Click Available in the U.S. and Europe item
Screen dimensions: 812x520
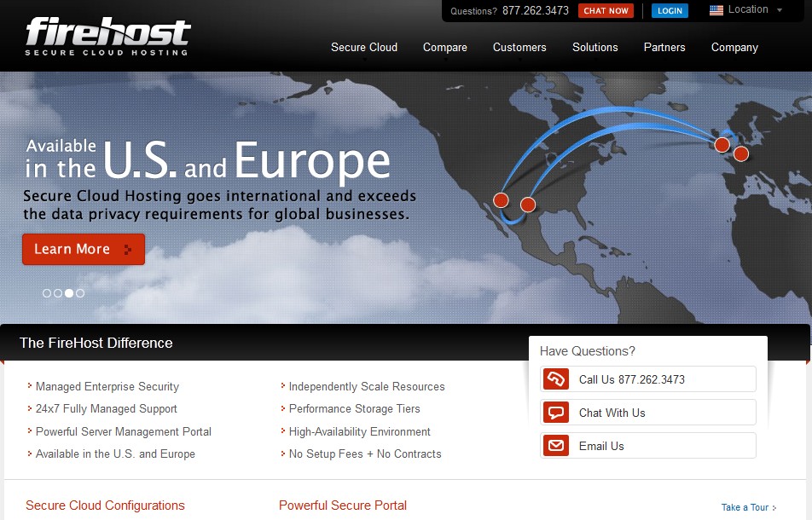point(115,454)
